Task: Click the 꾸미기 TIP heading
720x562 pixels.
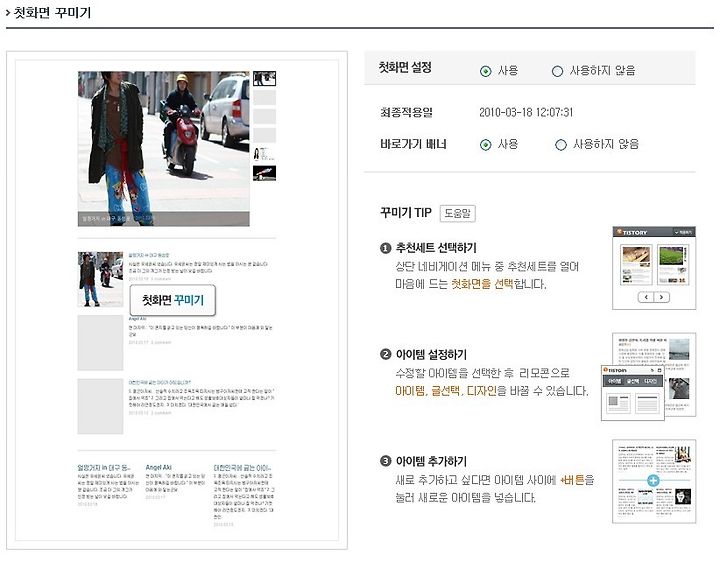Action: click(x=405, y=213)
